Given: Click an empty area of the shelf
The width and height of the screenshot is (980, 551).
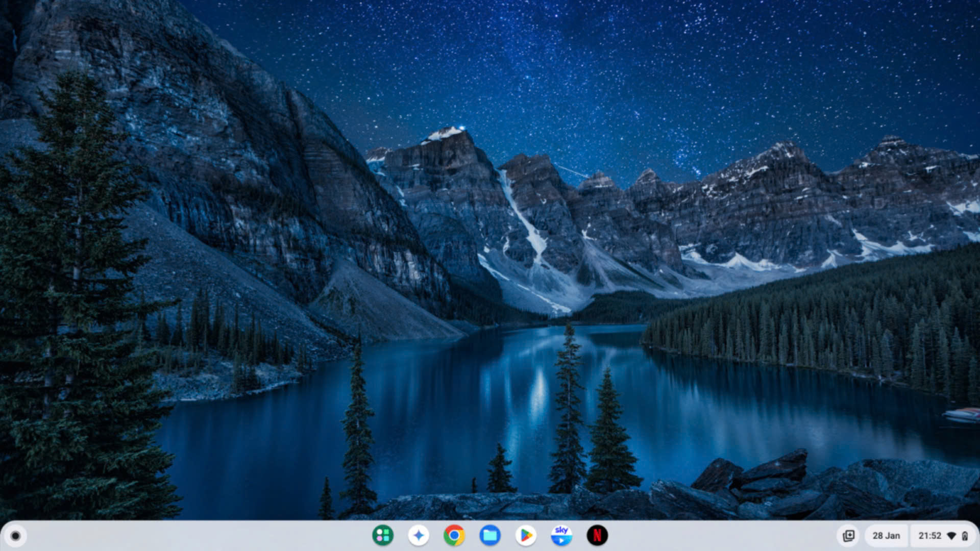Looking at the screenshot, I should [x=204, y=535].
